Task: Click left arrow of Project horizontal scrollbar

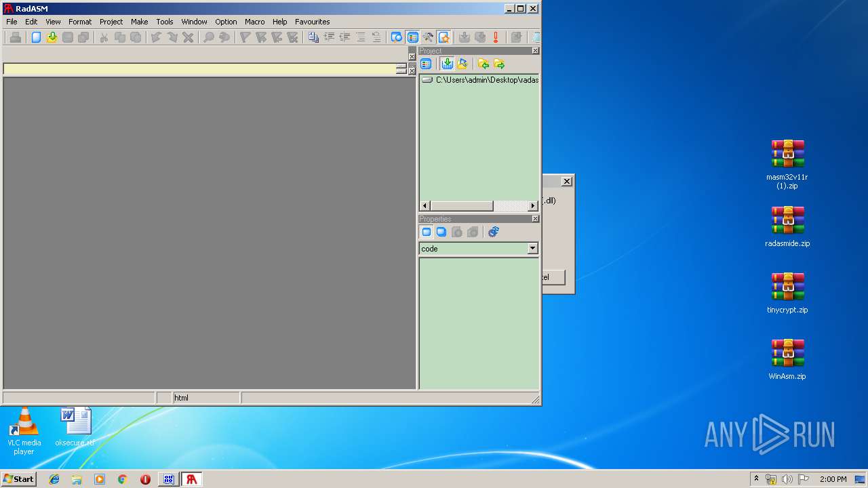Action: (x=425, y=205)
